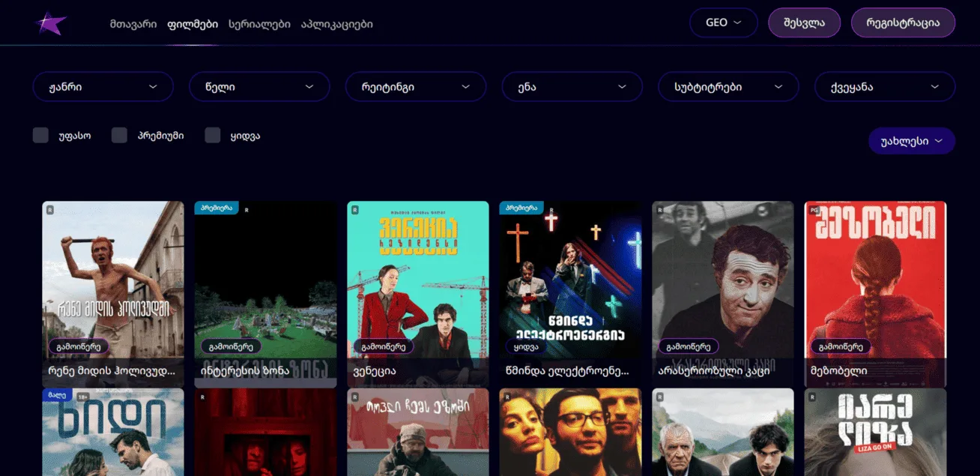Select the ფილმები nav tab

(193, 24)
